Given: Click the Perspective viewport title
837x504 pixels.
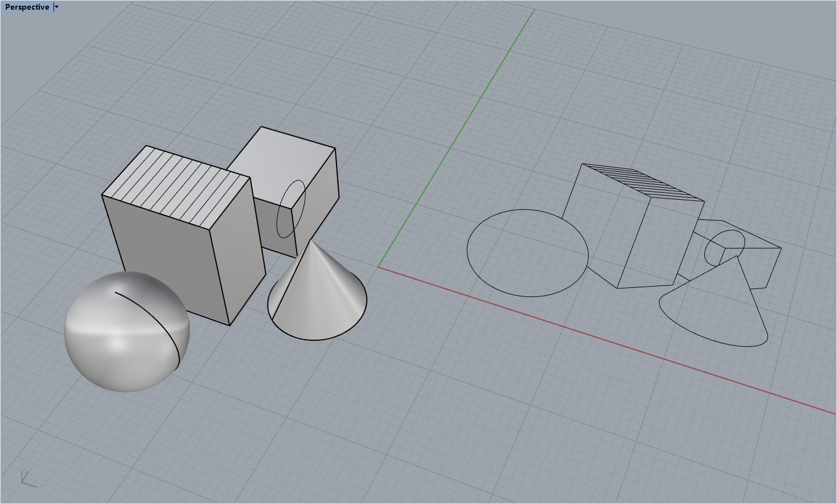Looking at the screenshot, I should pos(27,7).
